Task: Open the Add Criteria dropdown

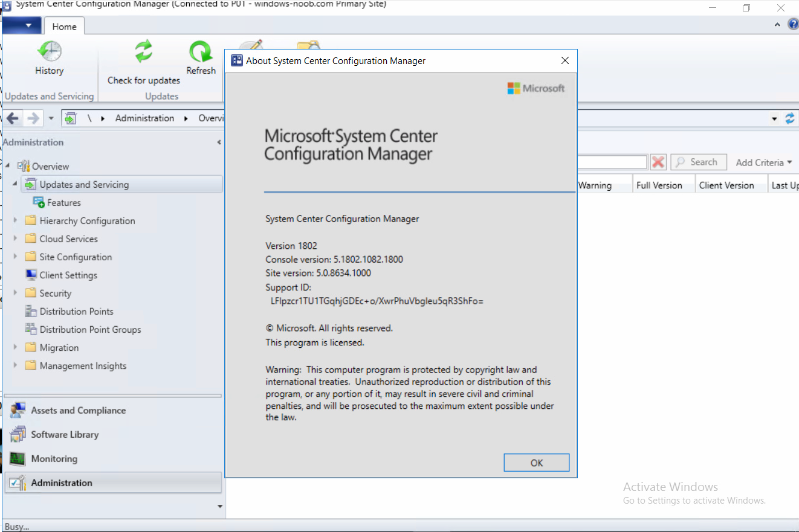Action: 764,162
